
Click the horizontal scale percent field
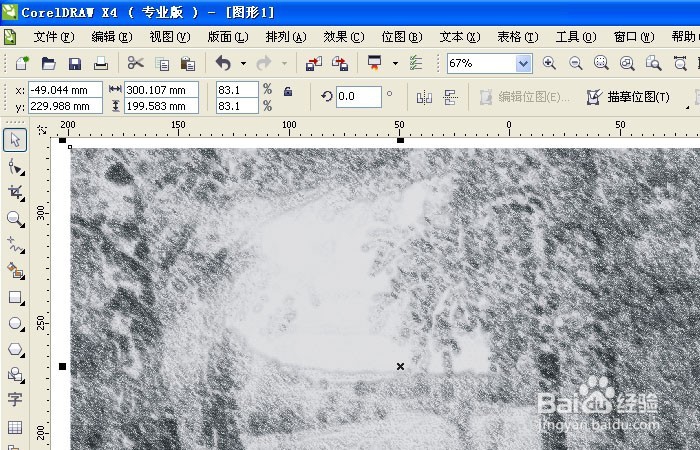[237, 90]
